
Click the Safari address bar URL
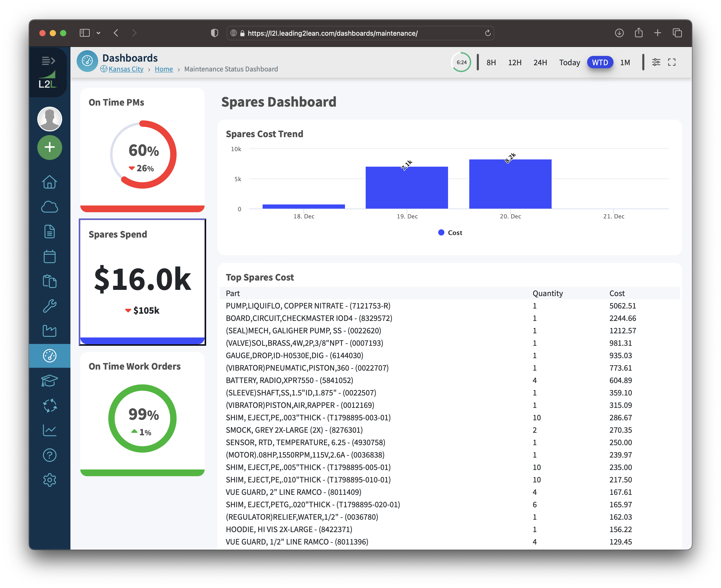360,33
